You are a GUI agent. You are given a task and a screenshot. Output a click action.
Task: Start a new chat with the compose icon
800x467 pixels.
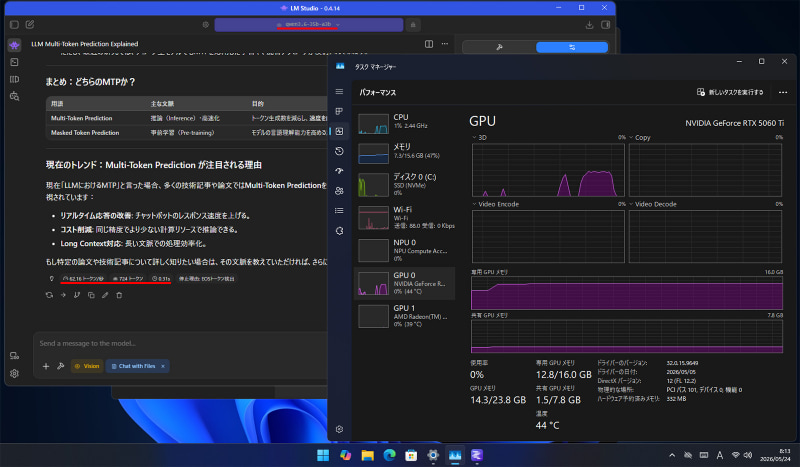[x=30, y=24]
